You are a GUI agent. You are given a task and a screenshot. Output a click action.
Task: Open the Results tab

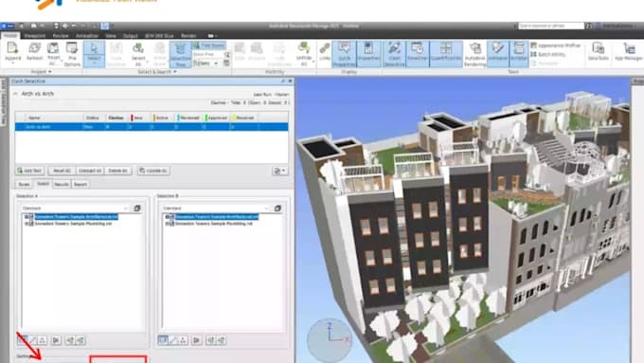click(x=62, y=184)
